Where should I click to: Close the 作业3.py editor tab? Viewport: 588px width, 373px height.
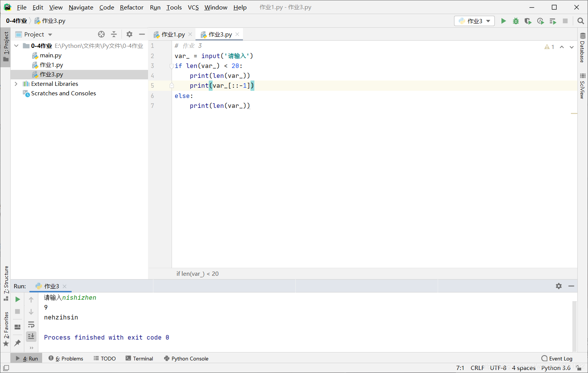tap(237, 34)
